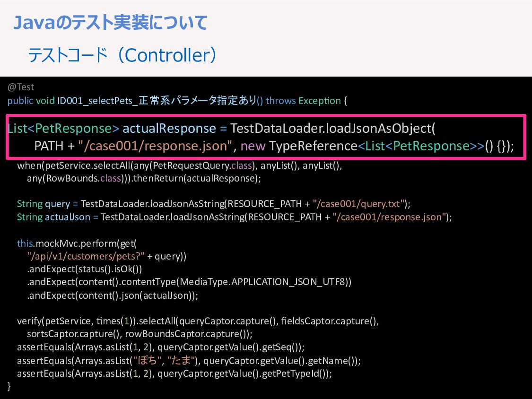The width and height of the screenshot is (532, 399).
Task: Click "MediaType.APPLICATION_JSON_UTF8" text
Action: pos(262,282)
